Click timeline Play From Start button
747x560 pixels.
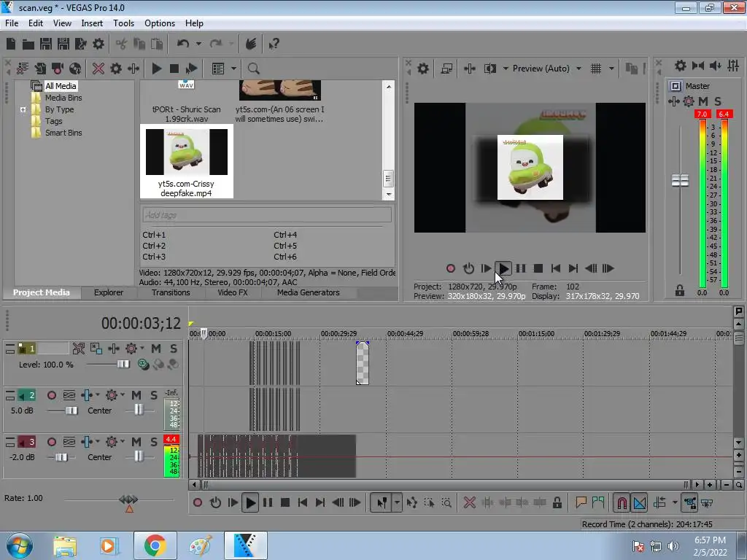[x=233, y=502]
